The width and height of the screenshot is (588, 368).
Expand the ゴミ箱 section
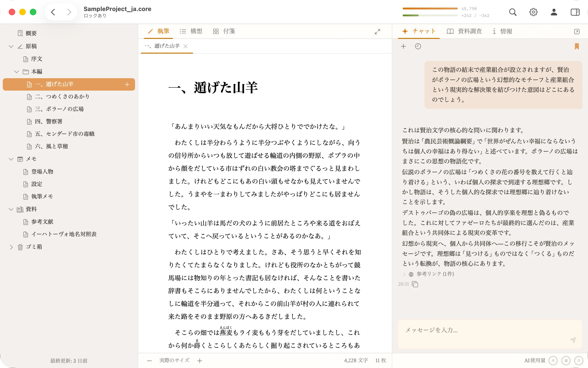[x=11, y=247]
